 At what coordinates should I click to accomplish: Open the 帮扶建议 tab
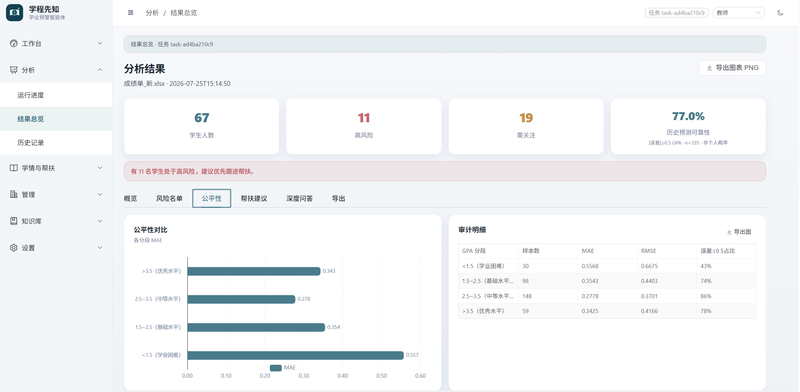[254, 199]
